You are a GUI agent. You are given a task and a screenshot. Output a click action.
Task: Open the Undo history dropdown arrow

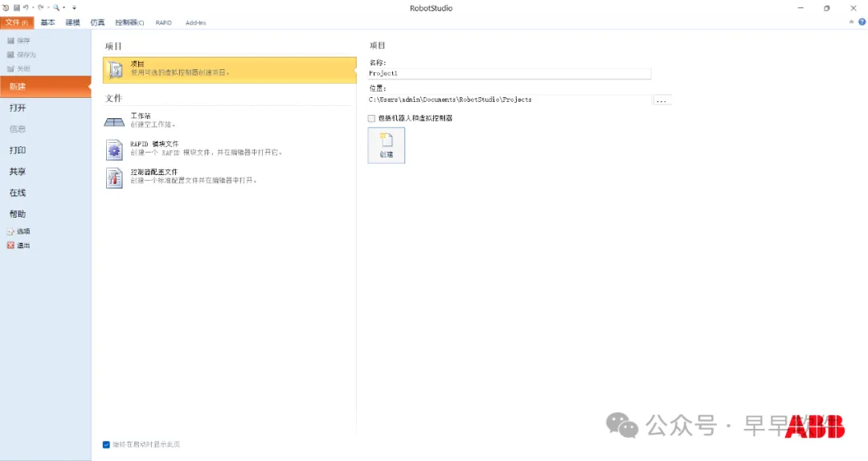33,8
